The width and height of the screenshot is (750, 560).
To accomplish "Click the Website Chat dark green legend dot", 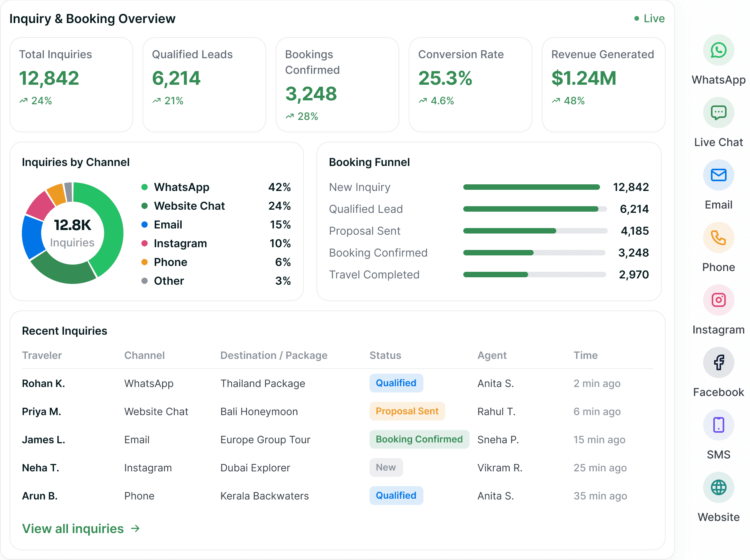I will [x=145, y=206].
